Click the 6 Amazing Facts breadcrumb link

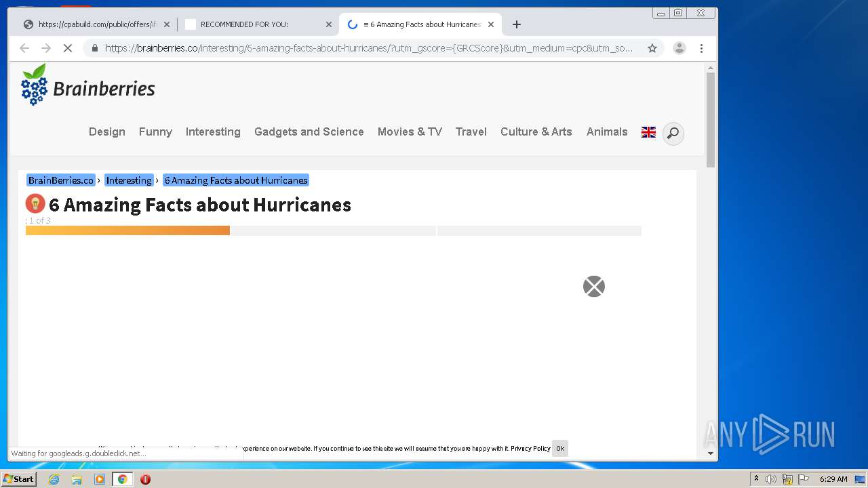[236, 180]
